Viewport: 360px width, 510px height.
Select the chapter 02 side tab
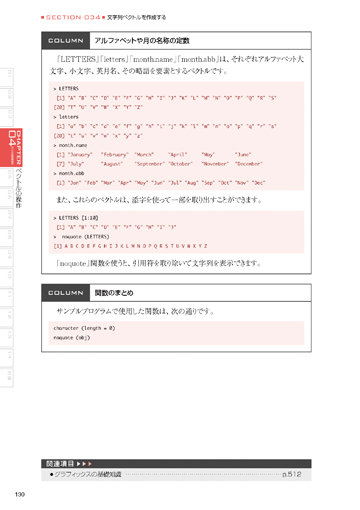tap(7, 97)
